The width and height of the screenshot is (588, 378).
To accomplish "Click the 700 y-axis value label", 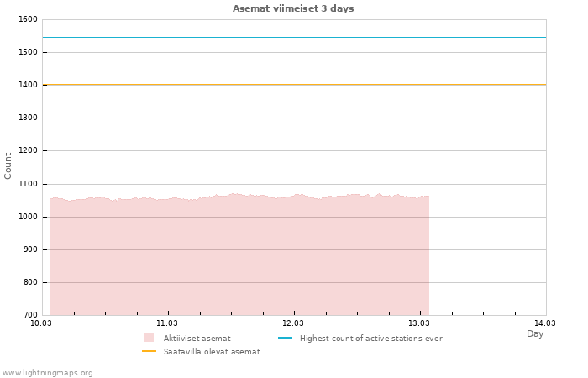I will click(x=29, y=315).
